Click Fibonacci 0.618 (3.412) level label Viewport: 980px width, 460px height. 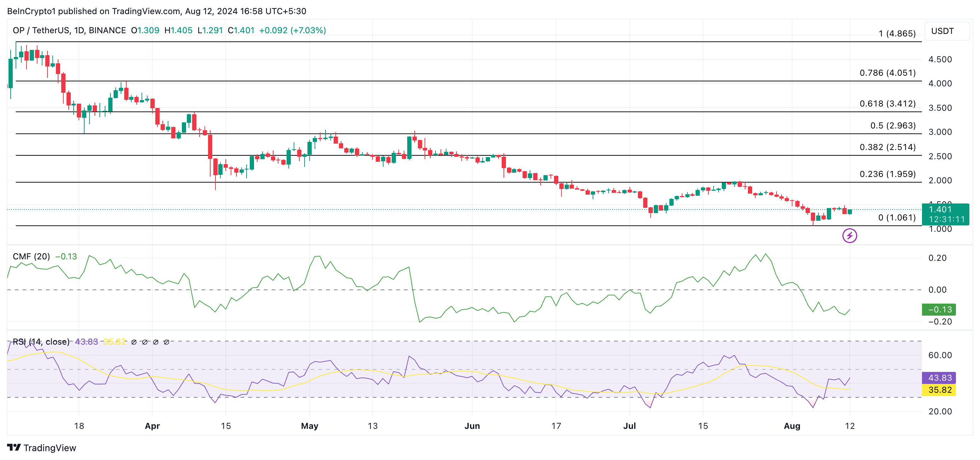coord(887,103)
